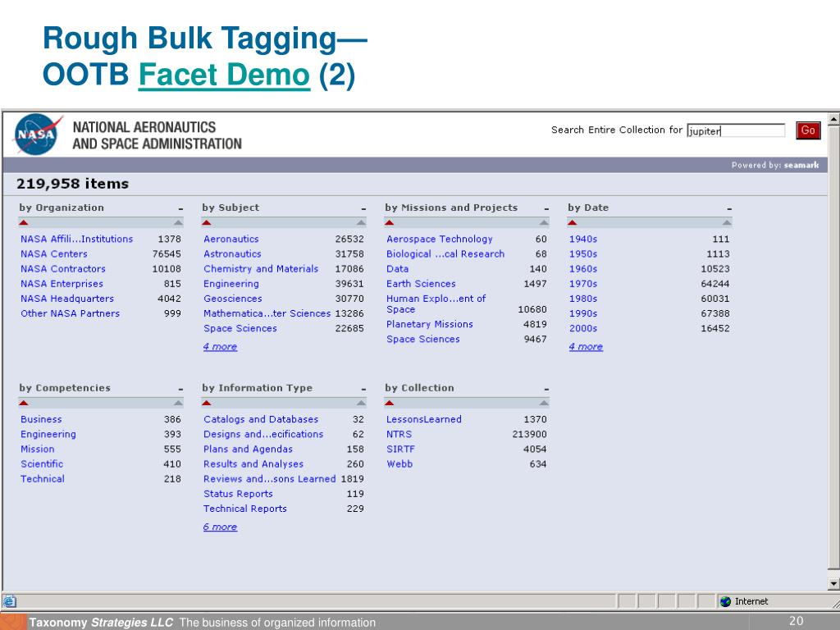Click the NTRS count 213900

[529, 435]
